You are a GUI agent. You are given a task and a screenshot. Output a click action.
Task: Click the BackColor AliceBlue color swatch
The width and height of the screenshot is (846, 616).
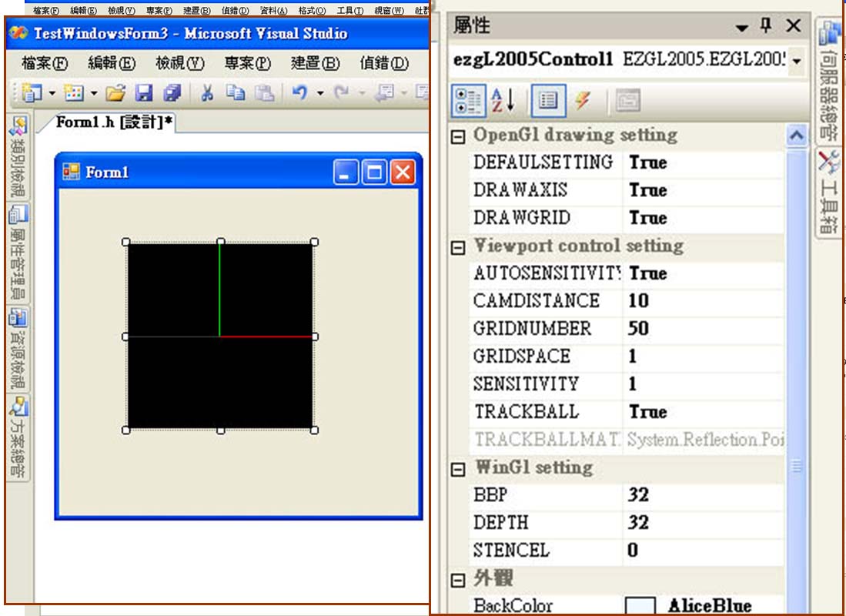pyautogui.click(x=640, y=606)
